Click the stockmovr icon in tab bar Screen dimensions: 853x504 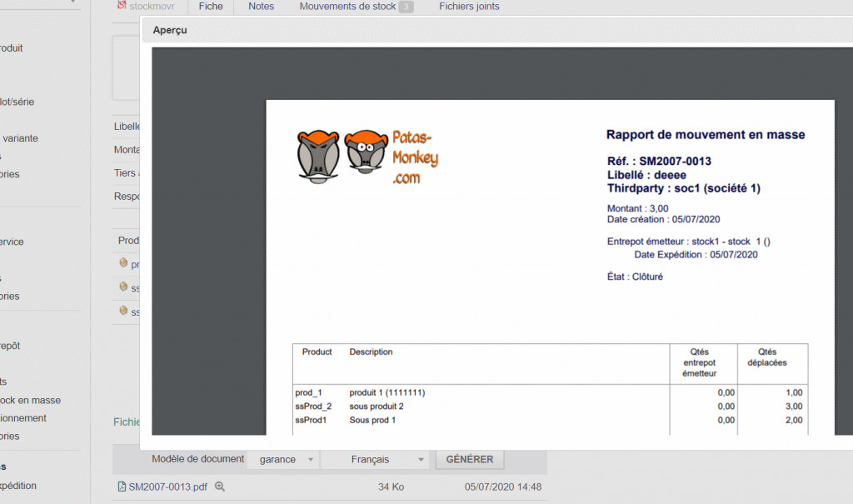click(x=122, y=5)
